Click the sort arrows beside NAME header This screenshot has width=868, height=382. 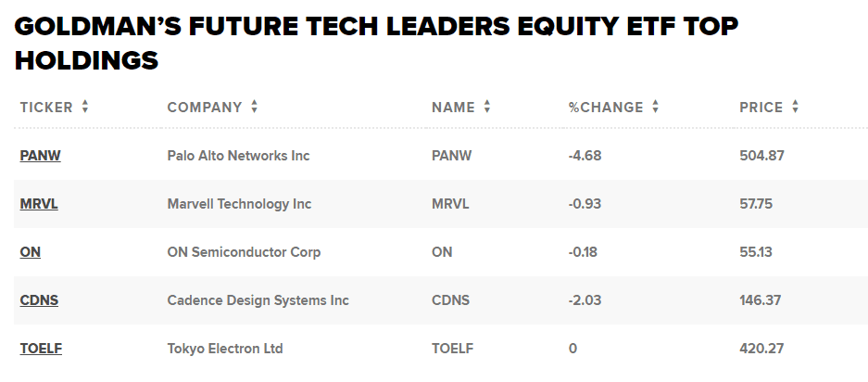pos(487,108)
